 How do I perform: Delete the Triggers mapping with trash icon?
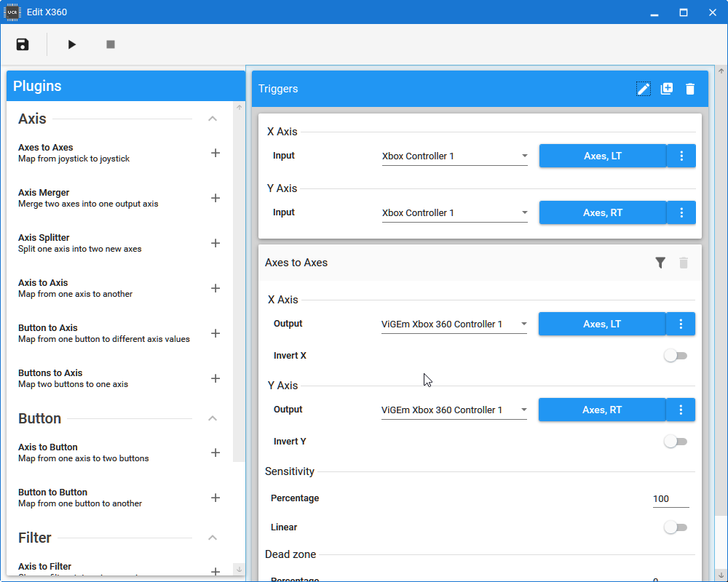pyautogui.click(x=690, y=89)
